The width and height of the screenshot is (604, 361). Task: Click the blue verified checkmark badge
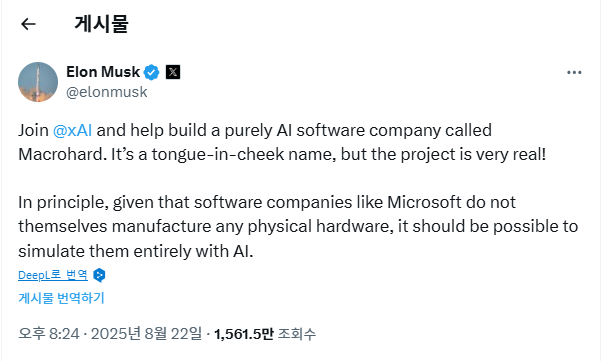click(x=151, y=72)
